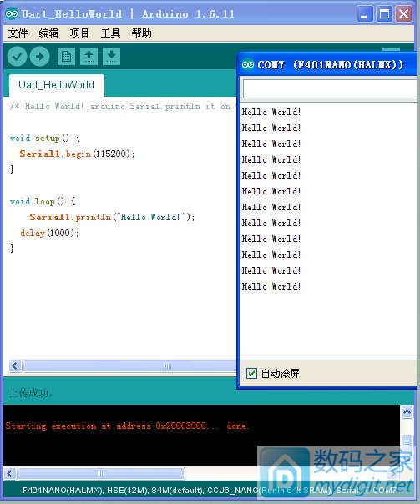Image resolution: width=420 pixels, height=504 pixels.
Task: Open the 文件 menu
Action: point(18,33)
